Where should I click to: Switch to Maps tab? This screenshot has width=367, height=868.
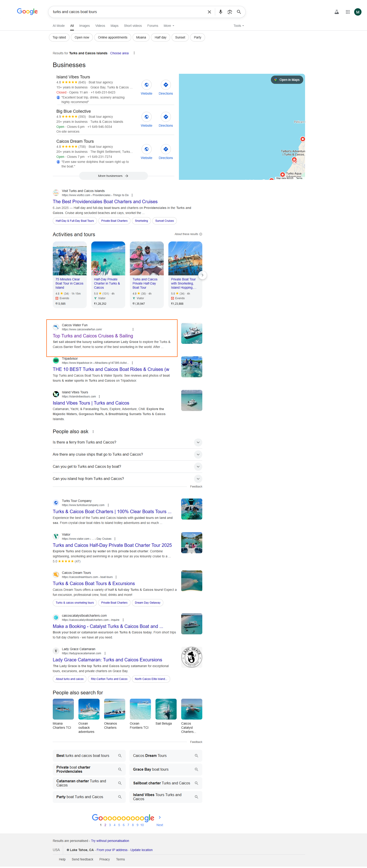[114, 26]
